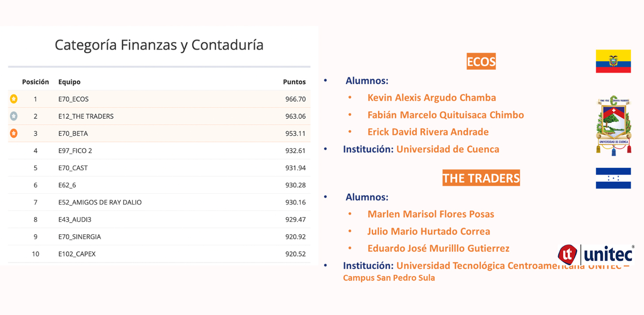
Task: Click the Universidad de Cuenca institution text
Action: coord(448,149)
